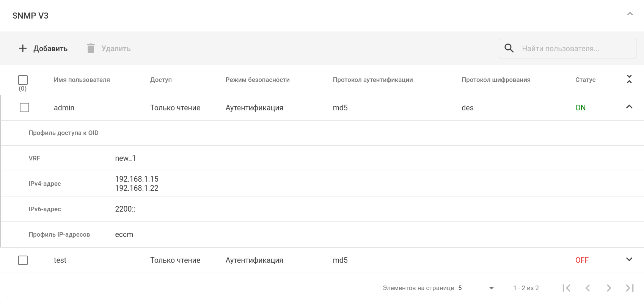
Task: Sort by the Статус column header
Action: [x=585, y=80]
